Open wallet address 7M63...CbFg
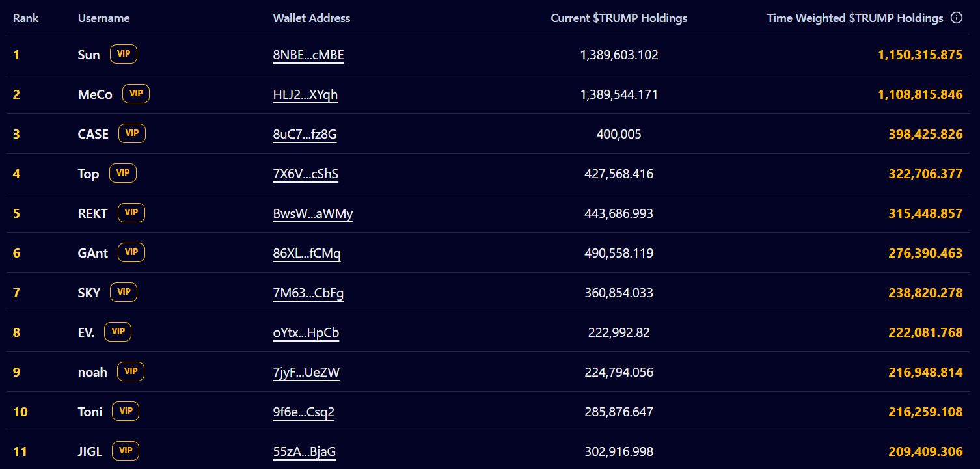The width and height of the screenshot is (980, 469). [308, 293]
